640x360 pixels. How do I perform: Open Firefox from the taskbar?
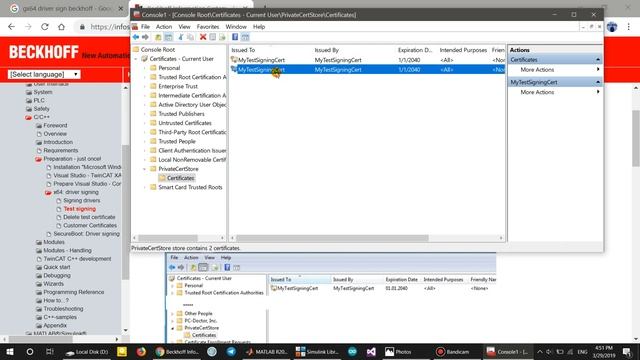coord(141,352)
